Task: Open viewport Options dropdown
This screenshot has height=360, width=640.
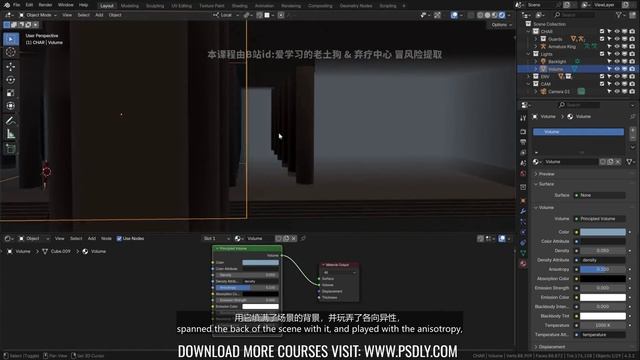Action: pyautogui.click(x=501, y=25)
